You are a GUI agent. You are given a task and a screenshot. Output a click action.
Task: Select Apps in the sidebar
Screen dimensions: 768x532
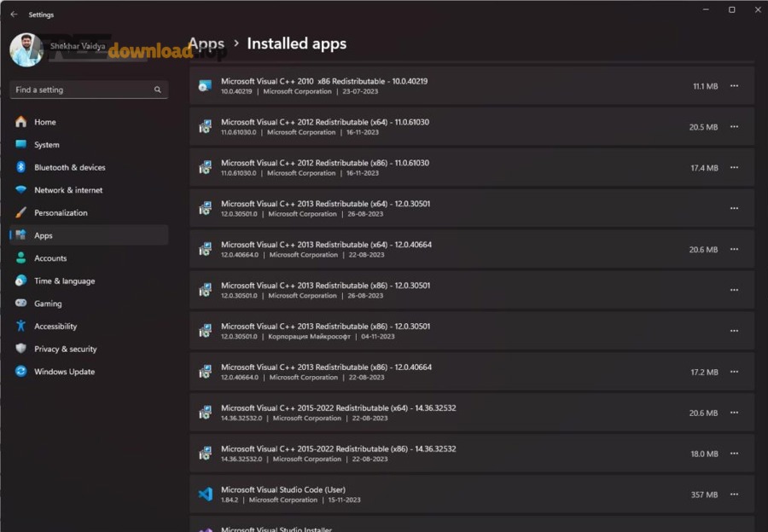coord(89,235)
